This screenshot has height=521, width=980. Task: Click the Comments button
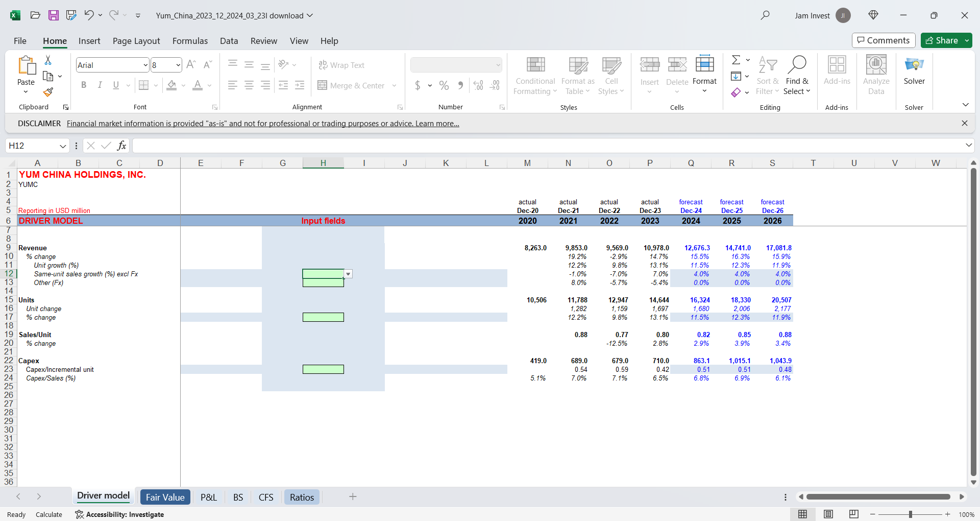coord(884,40)
